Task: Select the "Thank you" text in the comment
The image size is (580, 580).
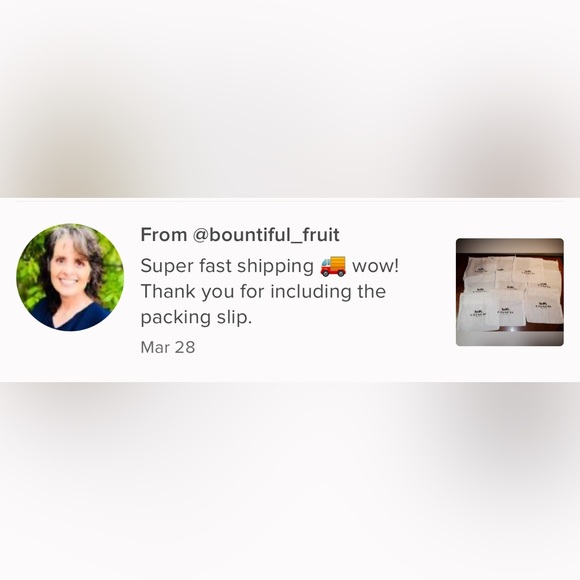Action: pos(187,292)
